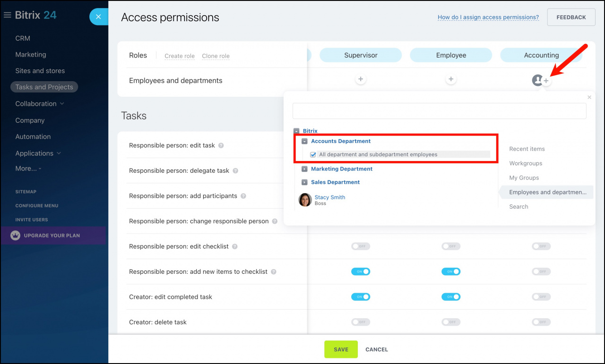This screenshot has width=605, height=364.
Task: Open the hamburger menu next to Bitrix 24
Action: click(x=7, y=15)
